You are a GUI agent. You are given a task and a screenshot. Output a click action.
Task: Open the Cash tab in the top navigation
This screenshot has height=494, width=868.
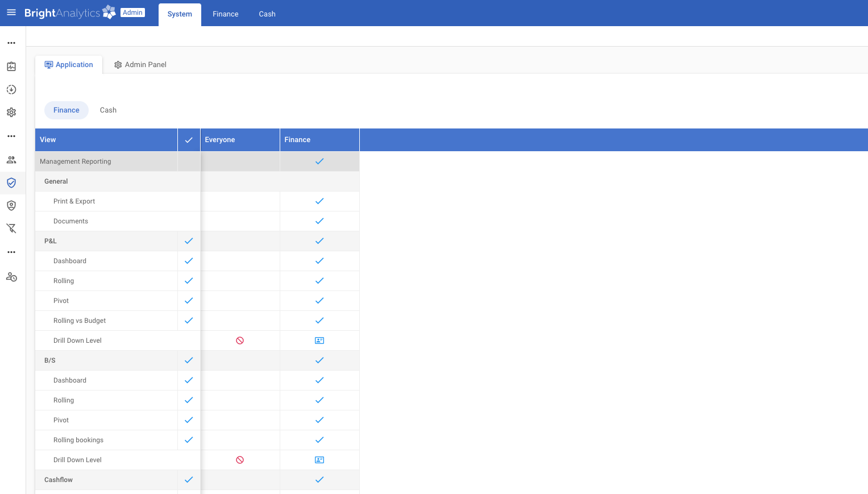[267, 14]
